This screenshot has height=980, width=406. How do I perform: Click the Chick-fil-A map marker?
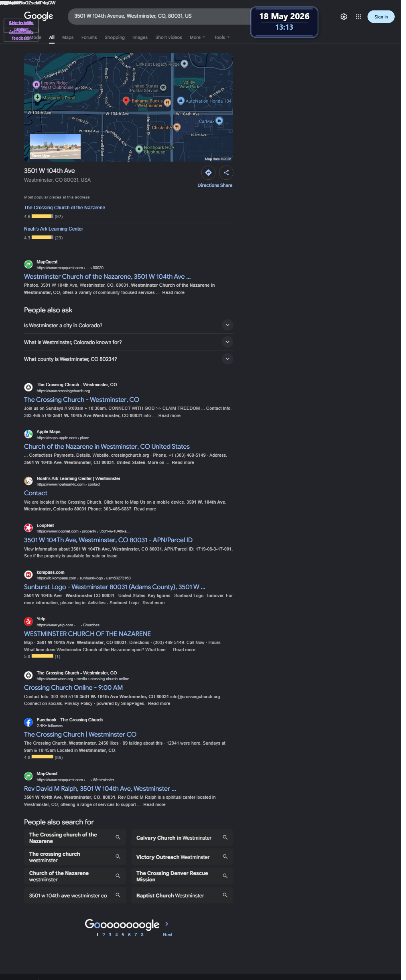click(x=177, y=127)
